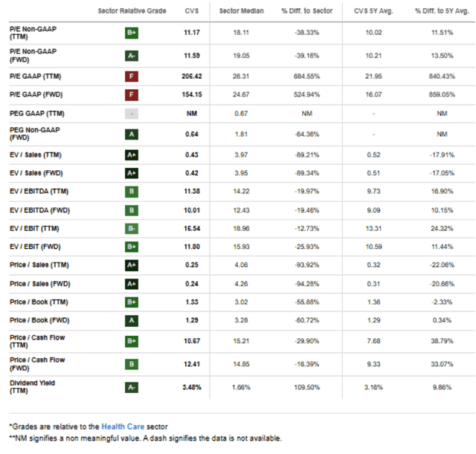Screen dimensions: 476x454
Task: Click the A+ grade badge for EV / Sales (TTM)
Action: point(132,154)
